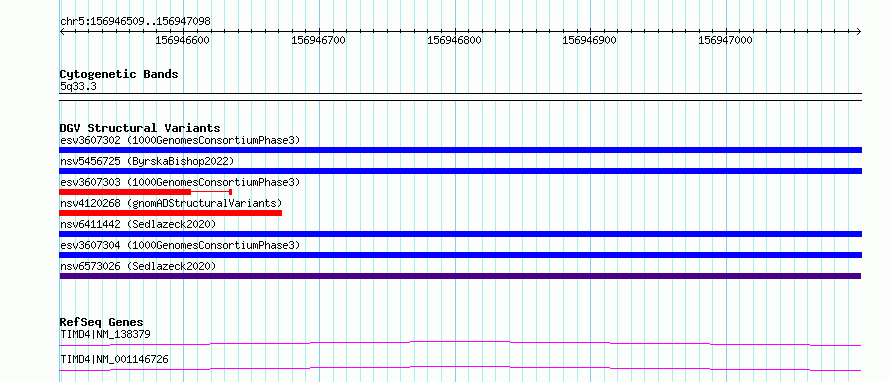890x382 pixels.
Task: Click the TIMD4|NM_138379 magenta gene line
Action: 460,343
